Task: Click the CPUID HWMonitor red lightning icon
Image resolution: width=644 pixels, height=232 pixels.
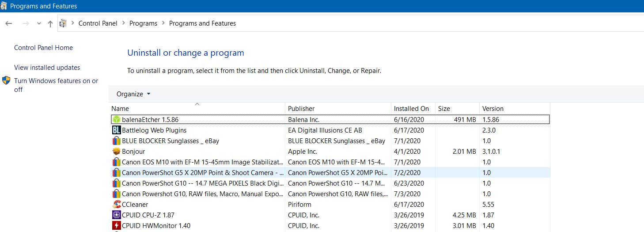Action: (117, 225)
